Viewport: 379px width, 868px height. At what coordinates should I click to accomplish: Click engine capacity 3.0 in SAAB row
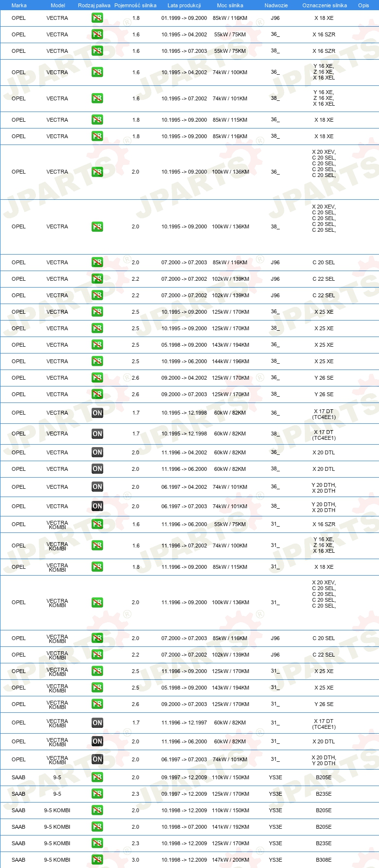pyautogui.click(x=136, y=860)
